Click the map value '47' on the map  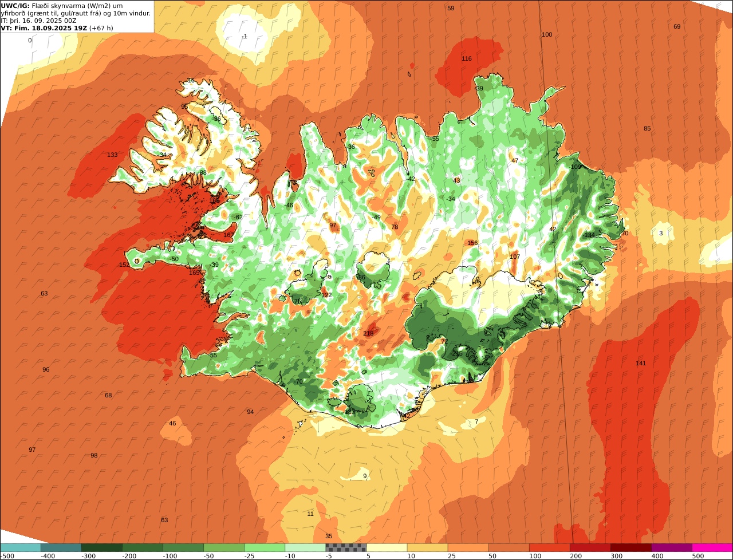[x=515, y=160]
